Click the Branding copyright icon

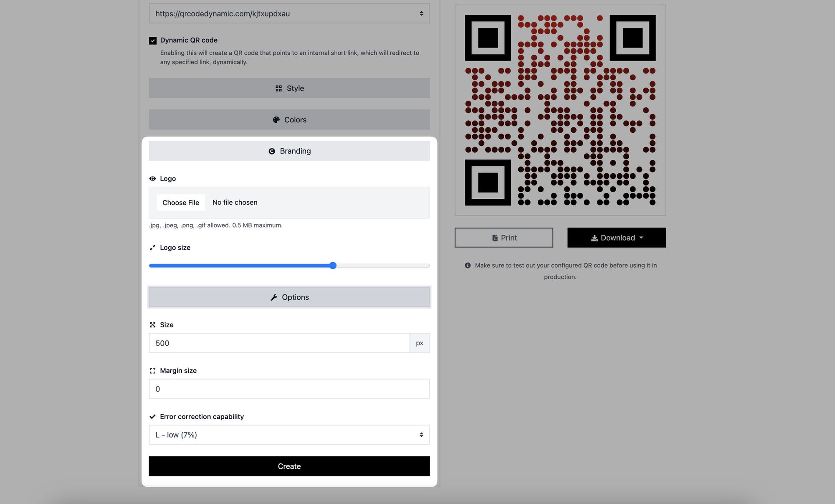click(272, 151)
